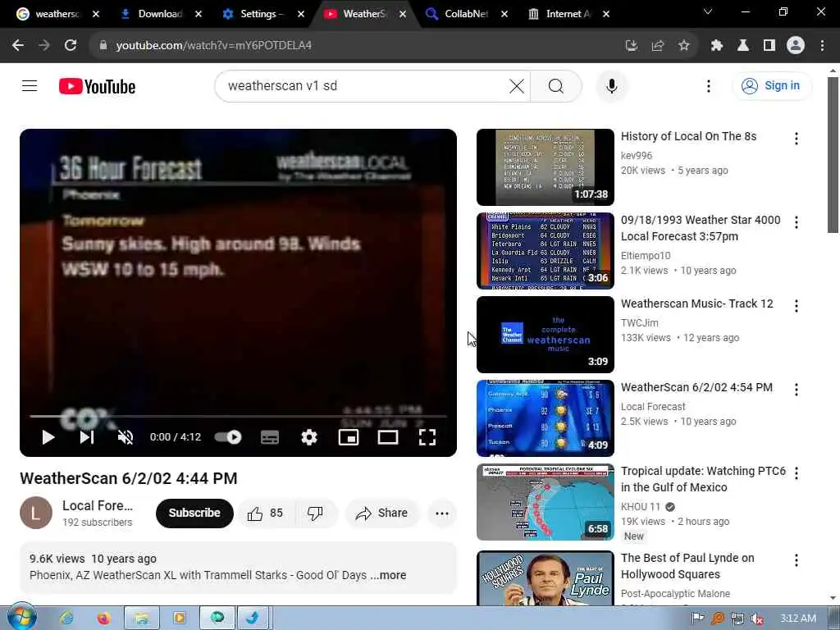
Task: Activate the miniplayer
Action: [348, 437]
